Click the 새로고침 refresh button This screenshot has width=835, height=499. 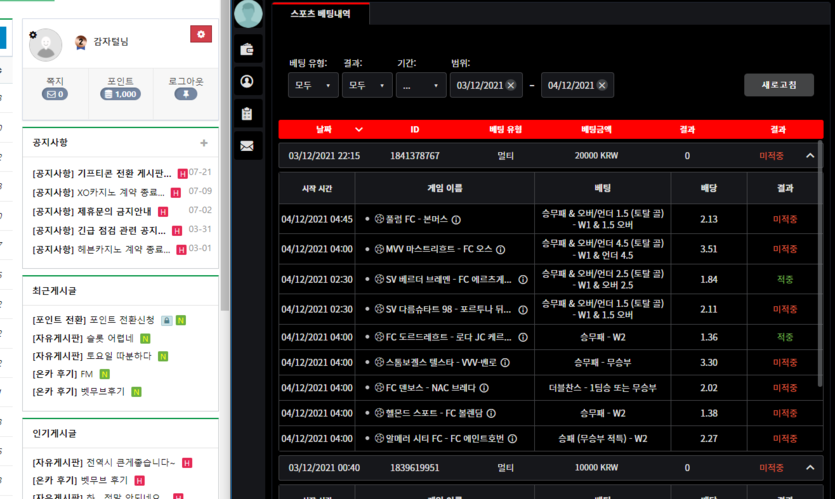tap(779, 85)
